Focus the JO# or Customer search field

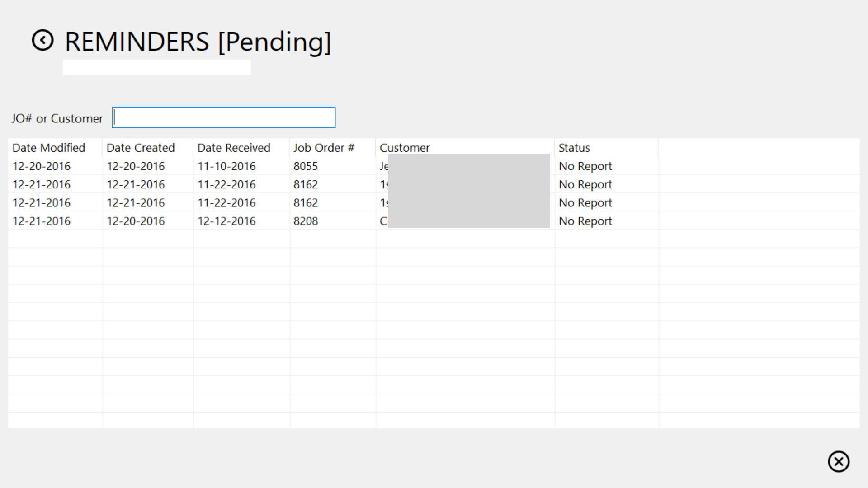(x=223, y=117)
